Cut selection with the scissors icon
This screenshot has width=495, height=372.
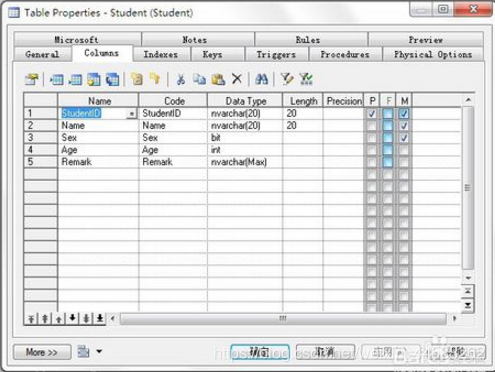[180, 79]
